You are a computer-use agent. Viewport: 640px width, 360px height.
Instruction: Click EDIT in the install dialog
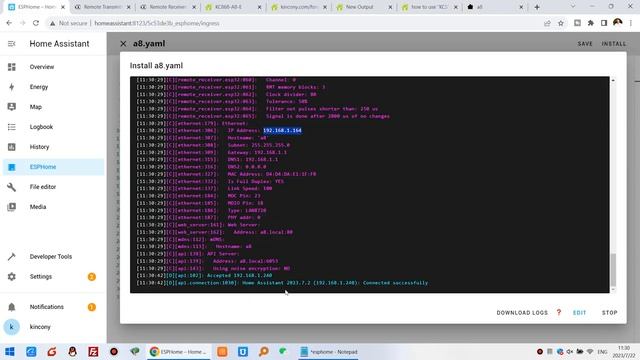[x=579, y=313]
